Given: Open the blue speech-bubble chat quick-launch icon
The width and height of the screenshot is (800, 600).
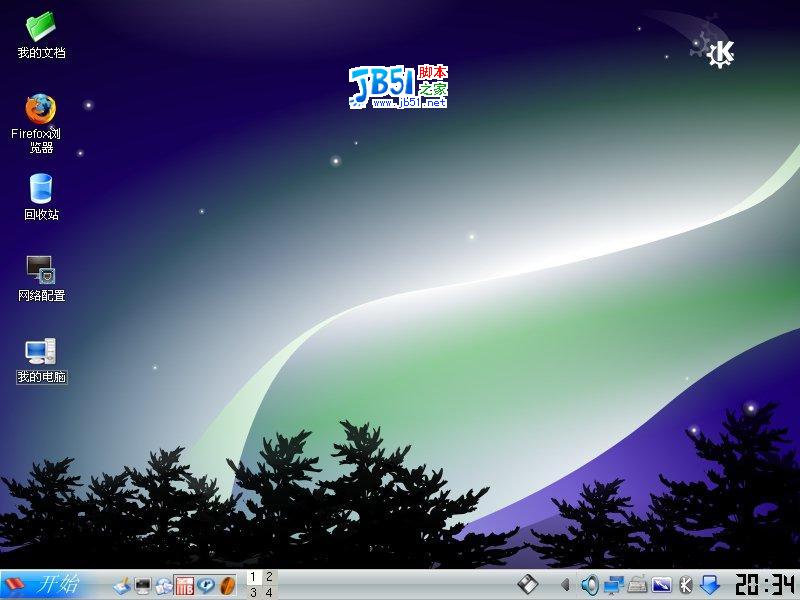Looking at the screenshot, I should (x=206, y=585).
